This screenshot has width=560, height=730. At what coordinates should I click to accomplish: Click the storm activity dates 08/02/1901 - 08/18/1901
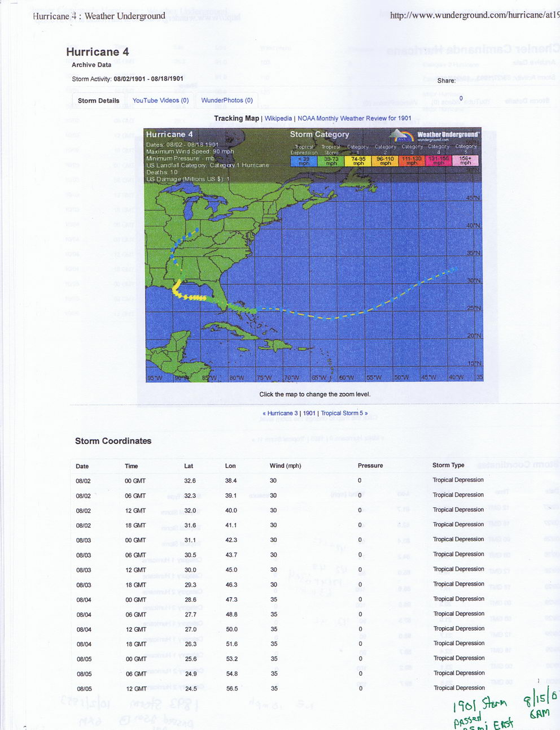click(148, 79)
